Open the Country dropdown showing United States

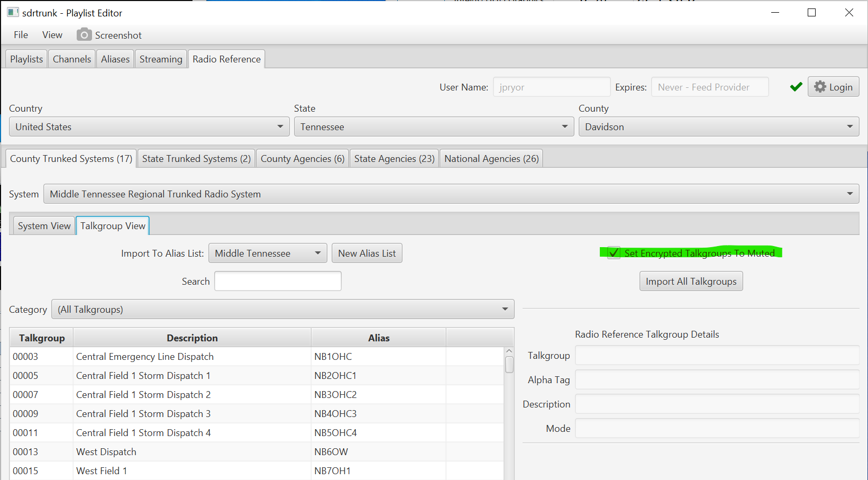(280, 126)
